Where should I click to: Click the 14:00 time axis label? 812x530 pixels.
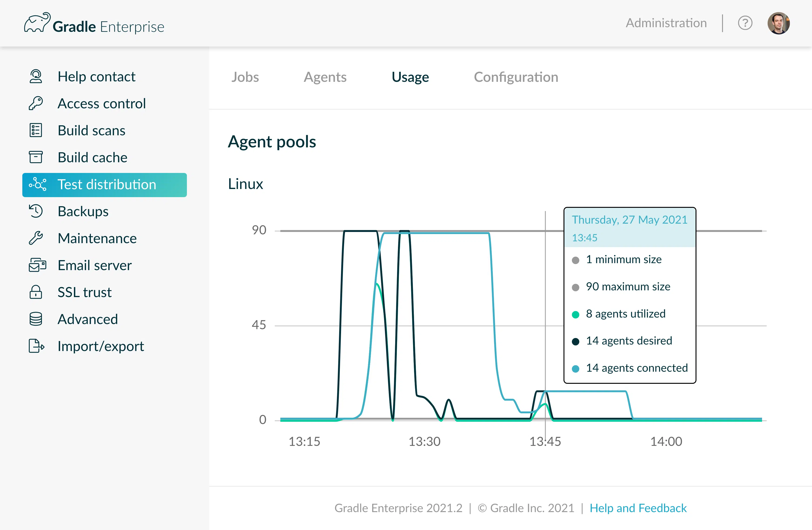[666, 441]
